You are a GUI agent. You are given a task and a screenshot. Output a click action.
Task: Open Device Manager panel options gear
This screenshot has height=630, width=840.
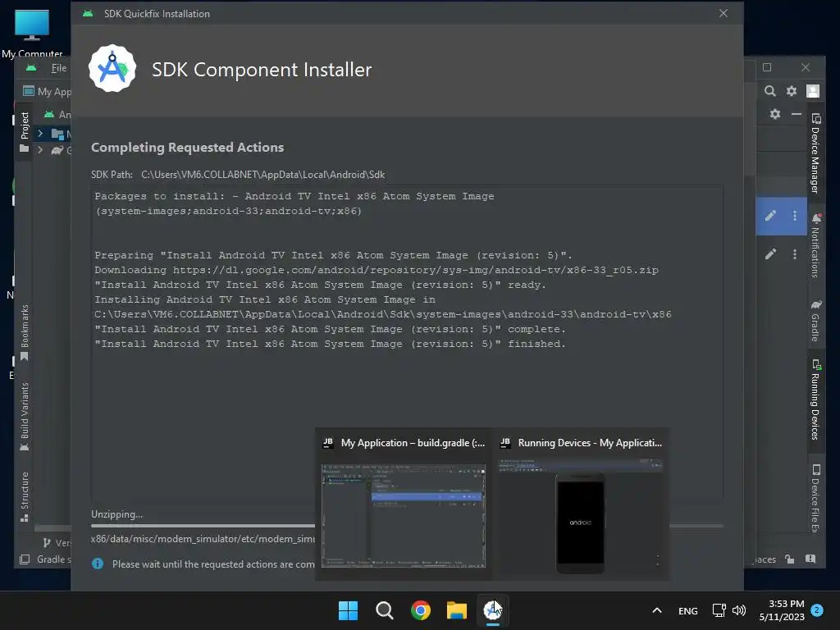pos(774,114)
